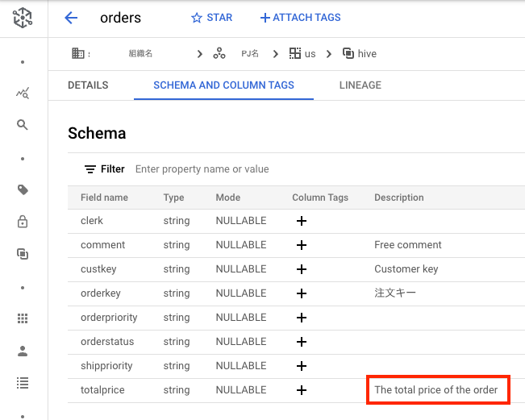This screenshot has height=420, width=525.
Task: Click the Attach Tags button
Action: coord(300,18)
